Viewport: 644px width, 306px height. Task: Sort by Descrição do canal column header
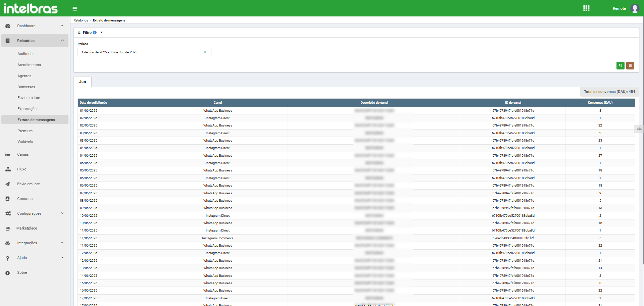(374, 103)
